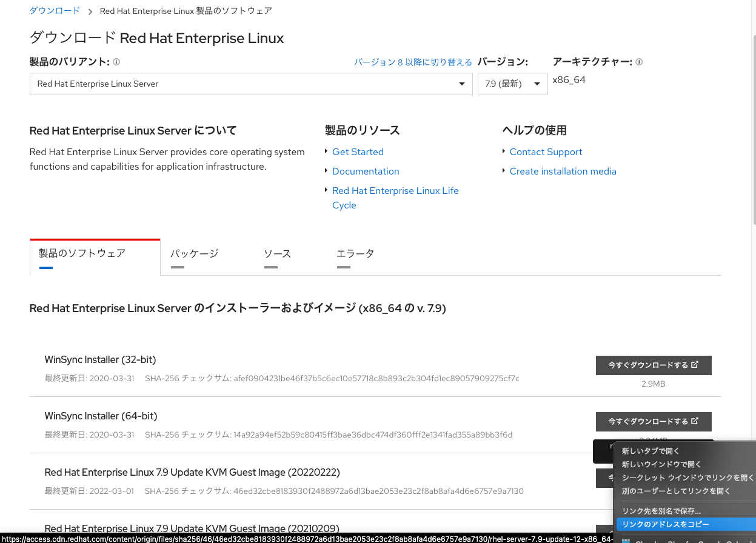
Task: Click the info icon next to アーキテクチャー
Action: click(x=639, y=62)
